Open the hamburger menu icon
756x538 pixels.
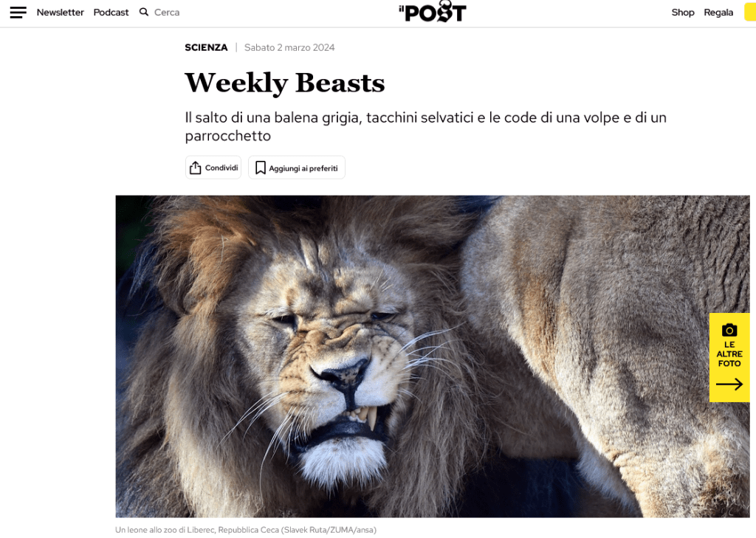(x=18, y=13)
